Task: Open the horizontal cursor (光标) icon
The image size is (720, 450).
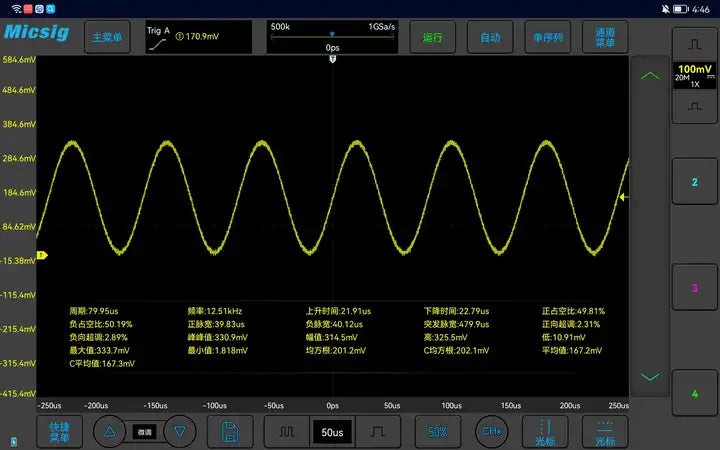Action: 605,432
